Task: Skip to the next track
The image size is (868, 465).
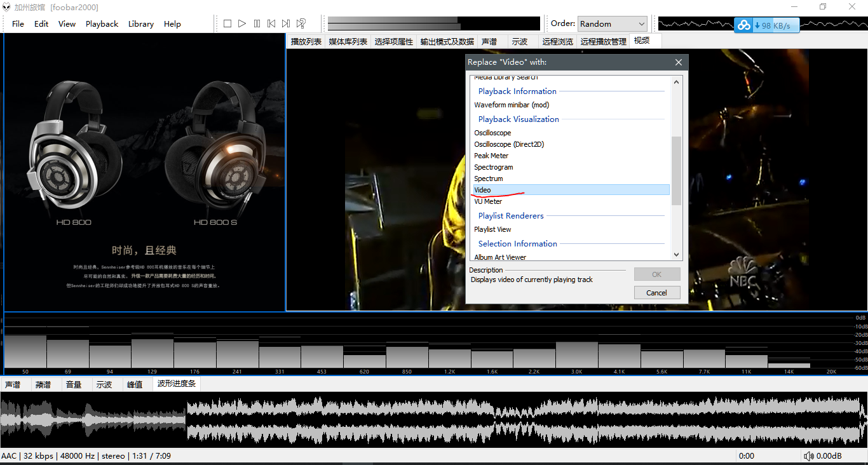Action: 286,24
